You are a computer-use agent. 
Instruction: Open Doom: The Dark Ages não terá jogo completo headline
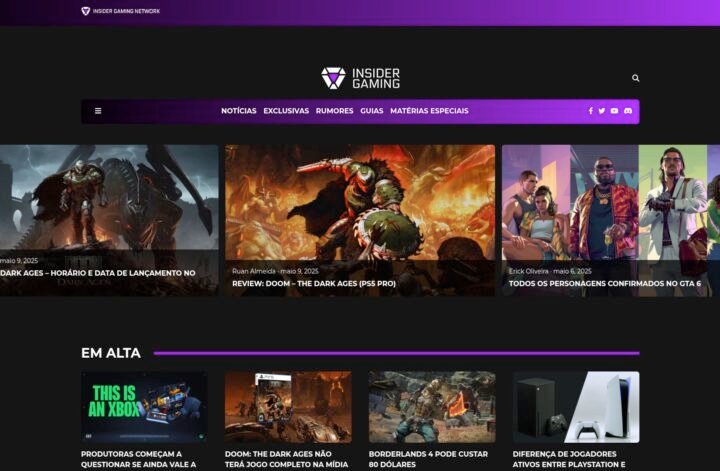287,460
